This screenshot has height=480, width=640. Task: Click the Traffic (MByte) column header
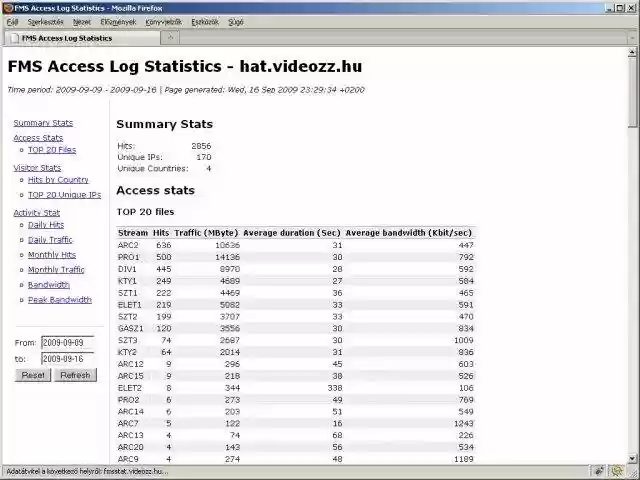point(206,233)
